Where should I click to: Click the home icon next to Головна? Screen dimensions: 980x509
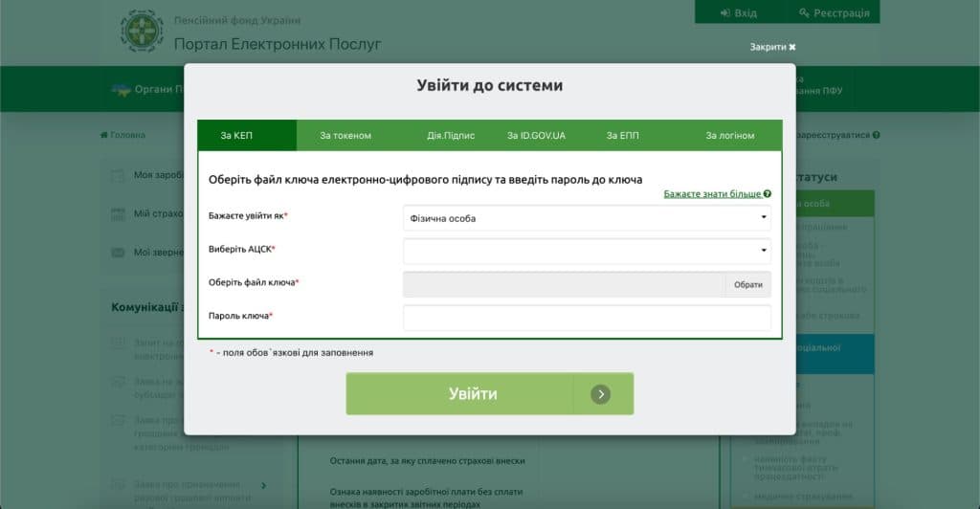[x=104, y=135]
